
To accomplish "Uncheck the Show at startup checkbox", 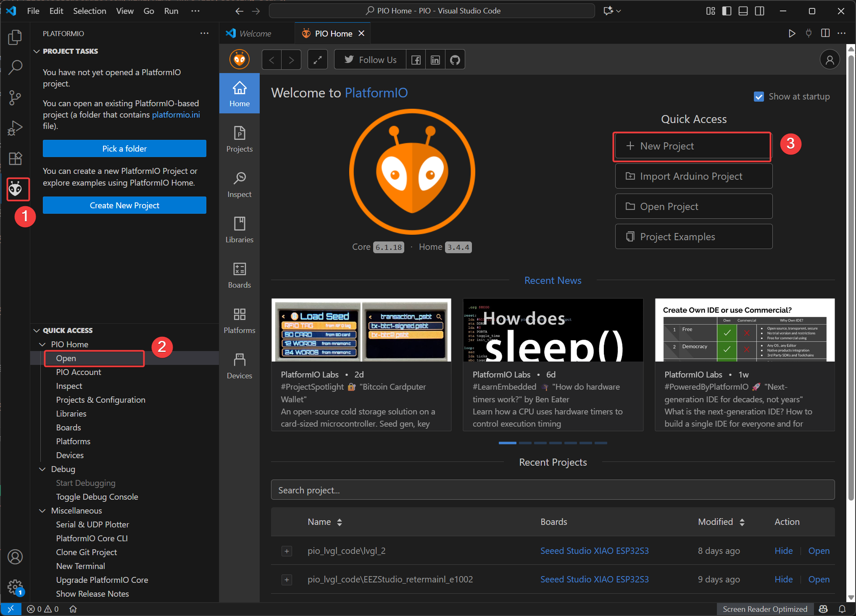I will (759, 97).
